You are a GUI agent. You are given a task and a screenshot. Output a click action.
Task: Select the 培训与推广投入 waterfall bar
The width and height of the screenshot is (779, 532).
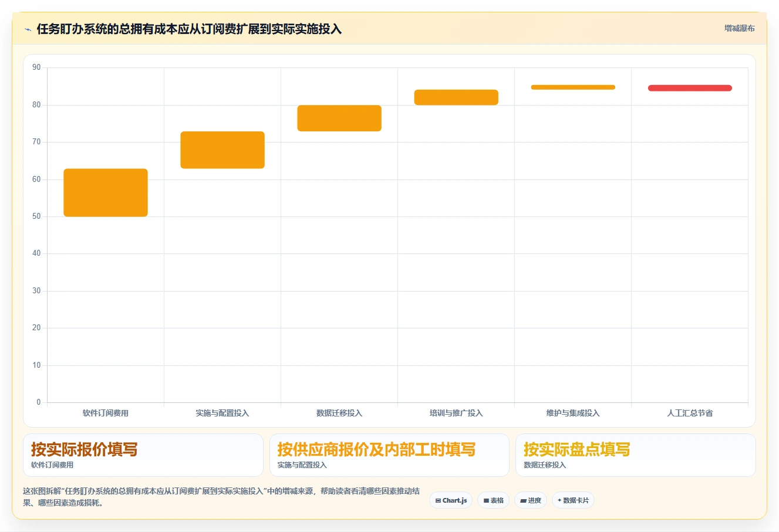[x=456, y=97]
